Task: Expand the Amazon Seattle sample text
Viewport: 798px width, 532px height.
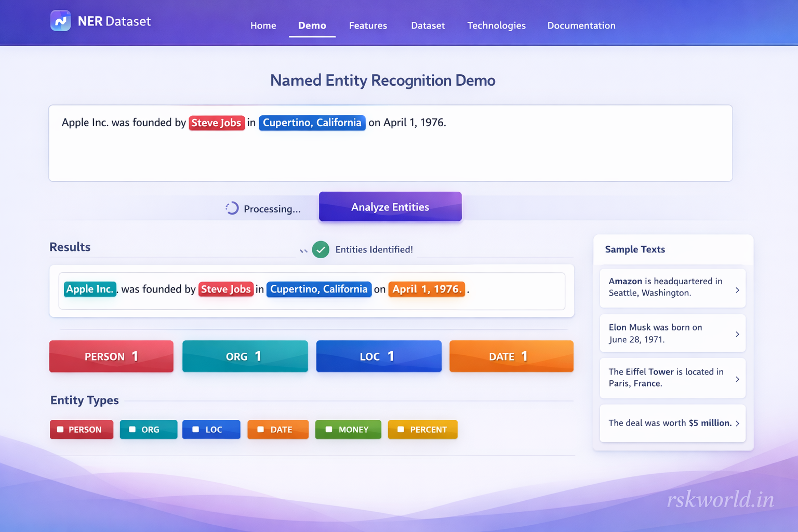Action: coord(672,287)
